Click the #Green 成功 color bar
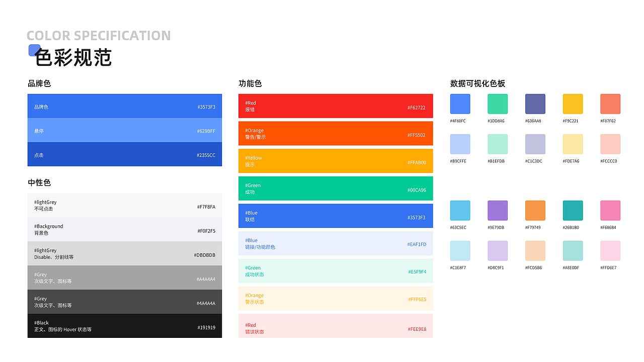This screenshot has height=362, width=644. (336, 188)
